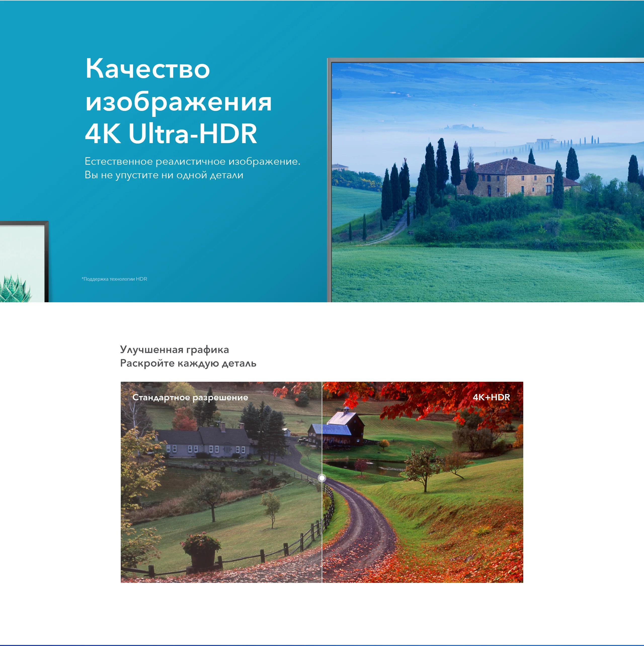The image size is (644, 646).
Task: Click the "4K Ultra-HDR" headline line
Action: click(171, 134)
